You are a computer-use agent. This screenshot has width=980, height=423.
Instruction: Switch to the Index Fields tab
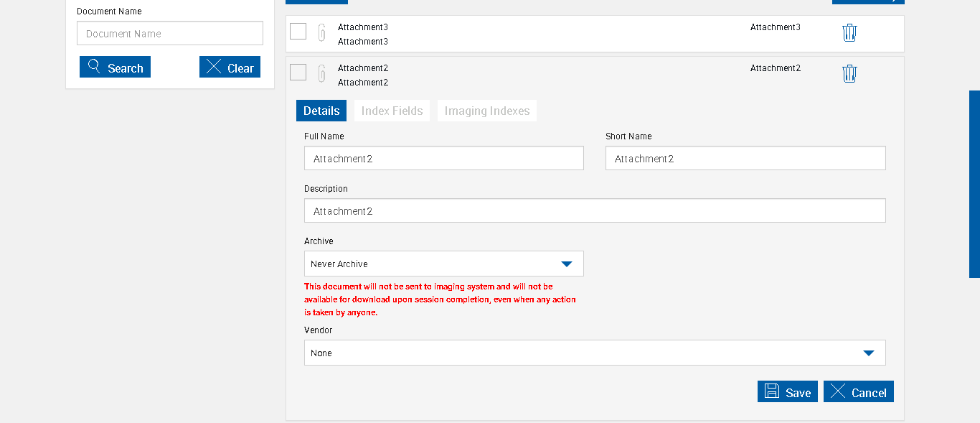392,111
